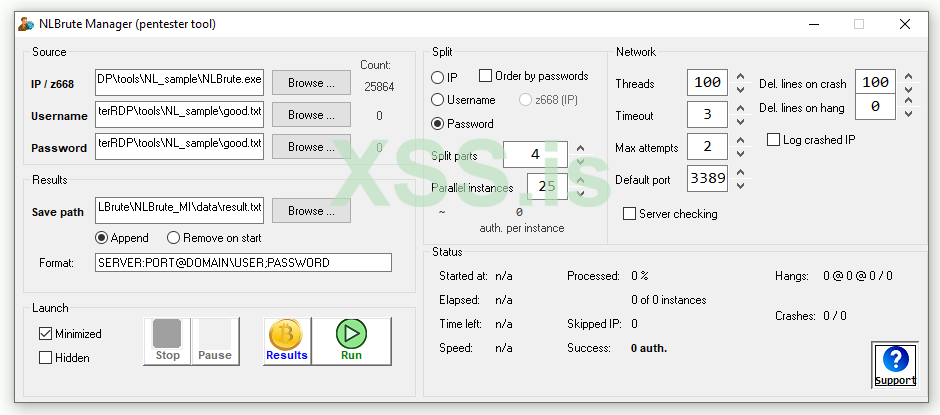Click the Success value "0 auth."
940x415 pixels.
pyautogui.click(x=649, y=348)
